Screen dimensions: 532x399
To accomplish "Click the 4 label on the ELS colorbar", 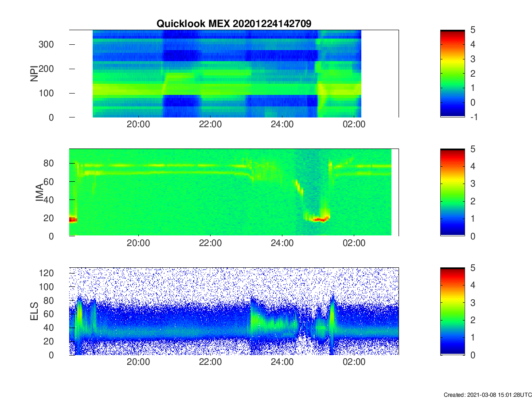I will [473, 285].
